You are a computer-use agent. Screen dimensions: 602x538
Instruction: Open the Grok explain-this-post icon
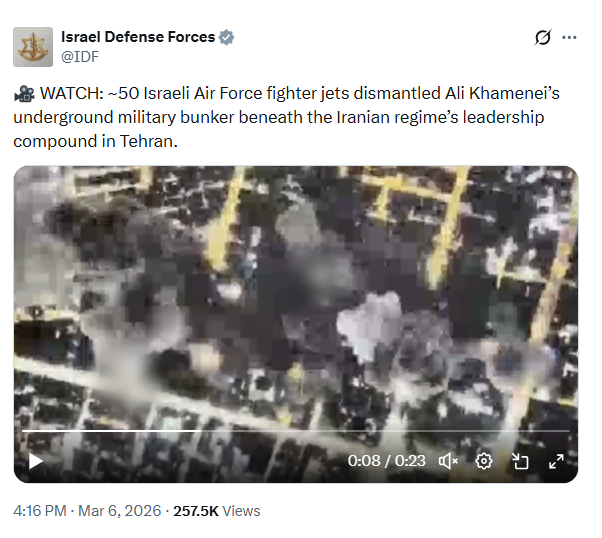542,37
